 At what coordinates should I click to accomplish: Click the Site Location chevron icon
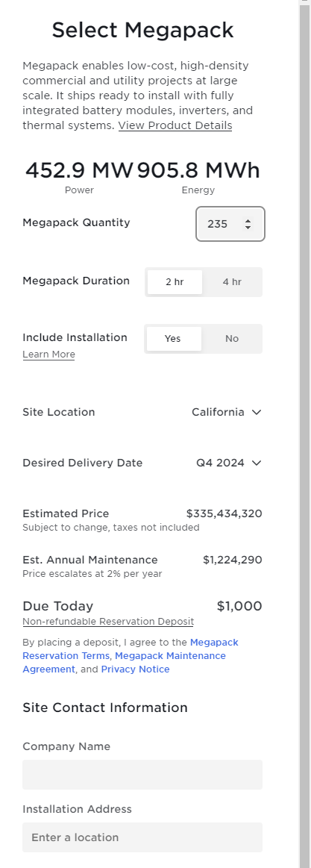pyautogui.click(x=257, y=413)
